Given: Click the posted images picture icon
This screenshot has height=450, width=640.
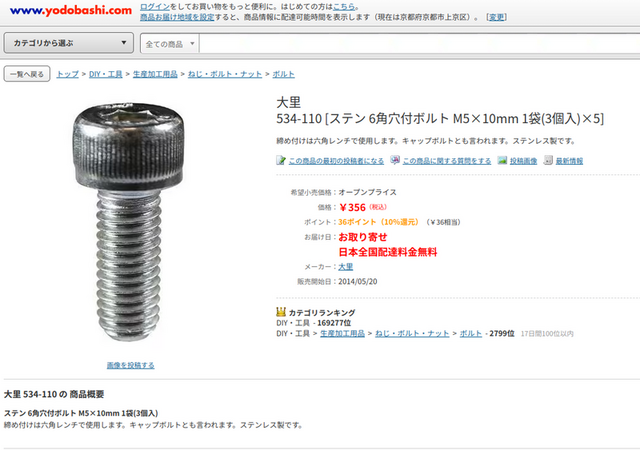Looking at the screenshot, I should pos(502,160).
